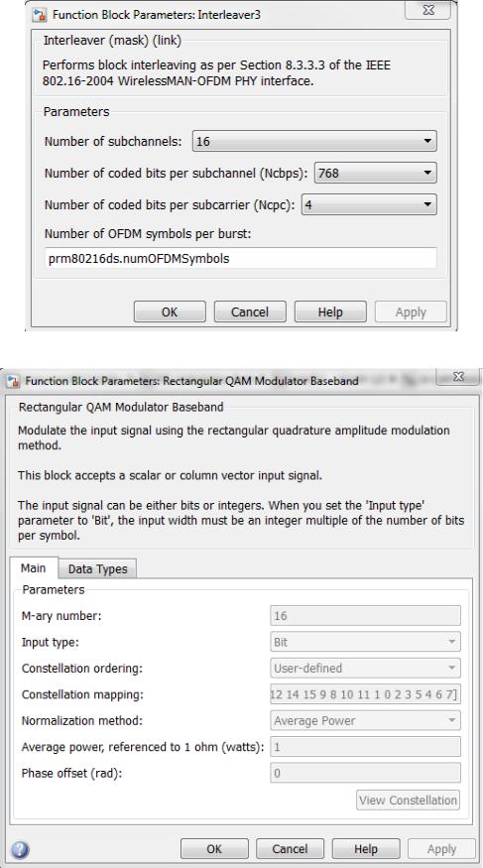The image size is (483, 868).
Task: Click the number of OFDM symbols per burst field
Action: (241, 258)
